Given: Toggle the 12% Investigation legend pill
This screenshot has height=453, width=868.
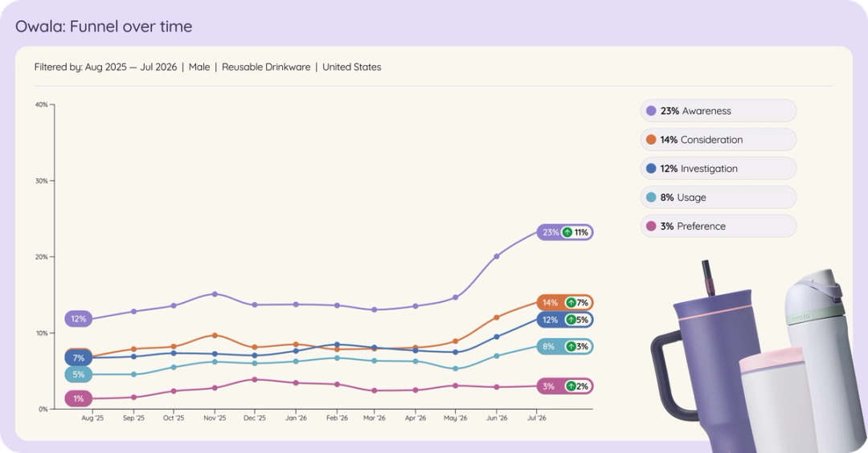Looking at the screenshot, I should [718, 168].
